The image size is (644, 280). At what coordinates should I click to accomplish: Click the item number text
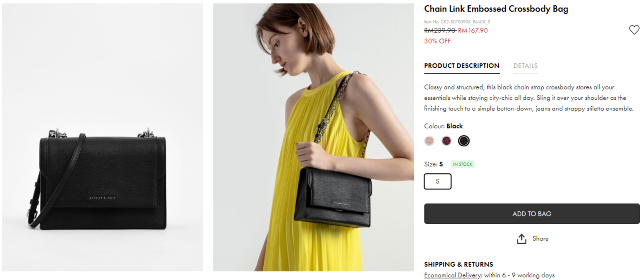tap(457, 22)
